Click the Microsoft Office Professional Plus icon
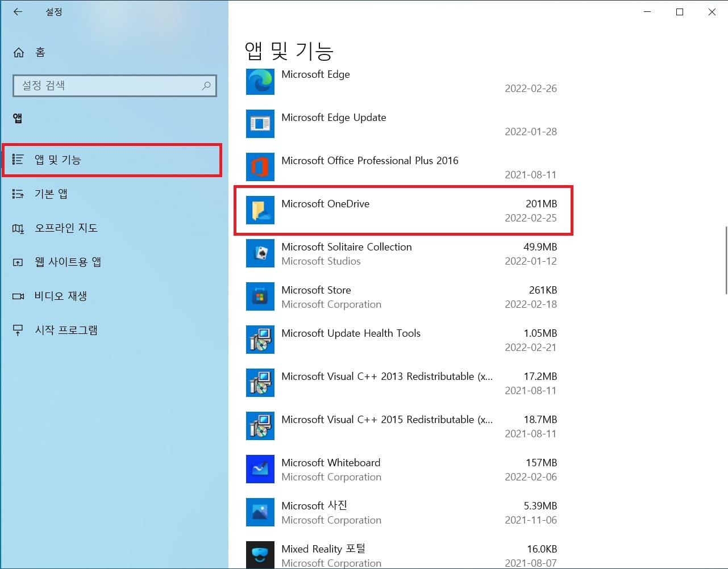The width and height of the screenshot is (728, 569). (260, 167)
